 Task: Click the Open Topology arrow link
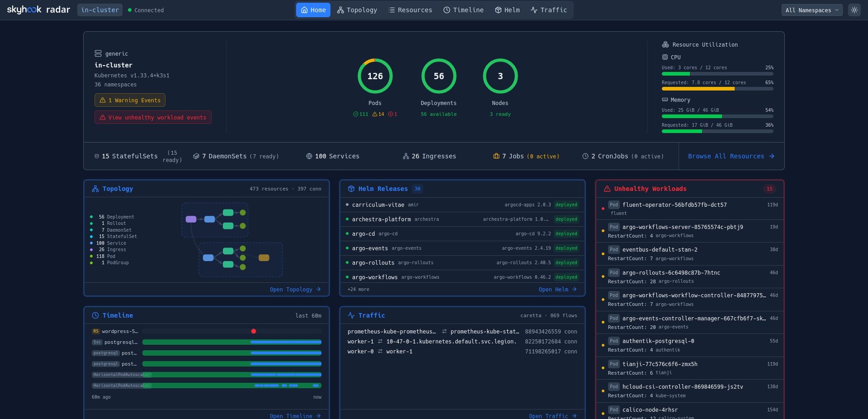click(x=295, y=289)
